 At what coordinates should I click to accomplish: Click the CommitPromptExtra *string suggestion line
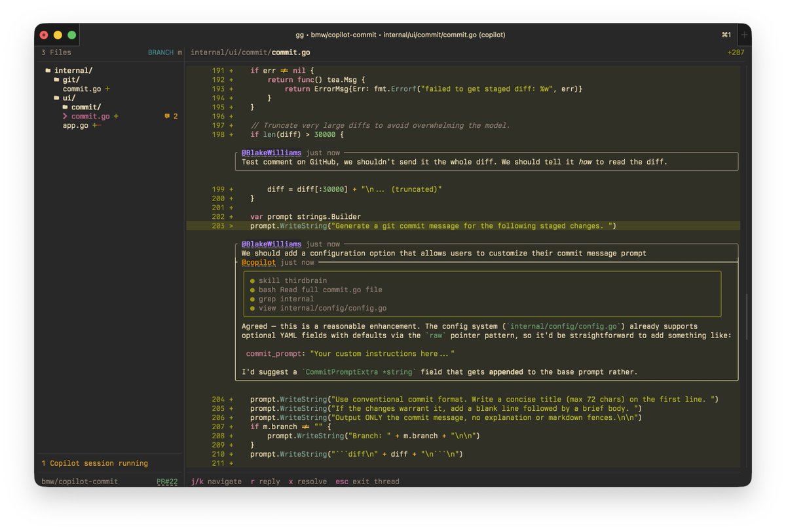pos(440,372)
